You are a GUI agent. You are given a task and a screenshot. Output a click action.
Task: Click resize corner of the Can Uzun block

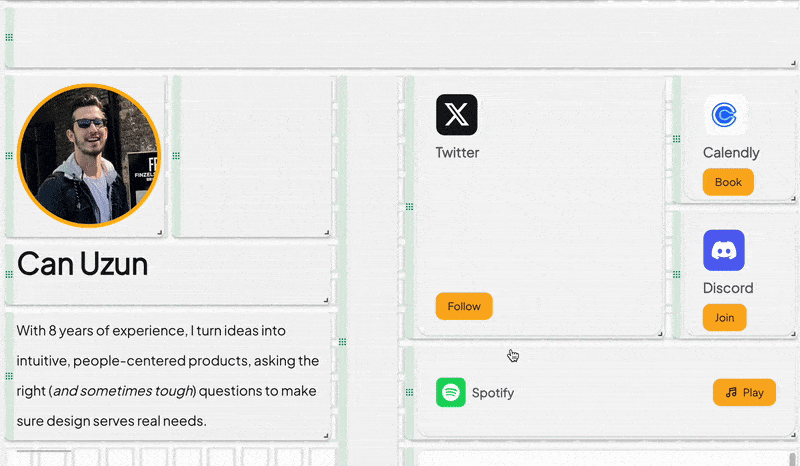pyautogui.click(x=326, y=300)
